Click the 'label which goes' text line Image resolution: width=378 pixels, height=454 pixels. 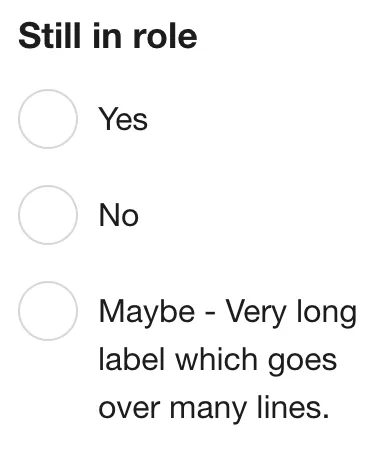pyautogui.click(x=218, y=361)
